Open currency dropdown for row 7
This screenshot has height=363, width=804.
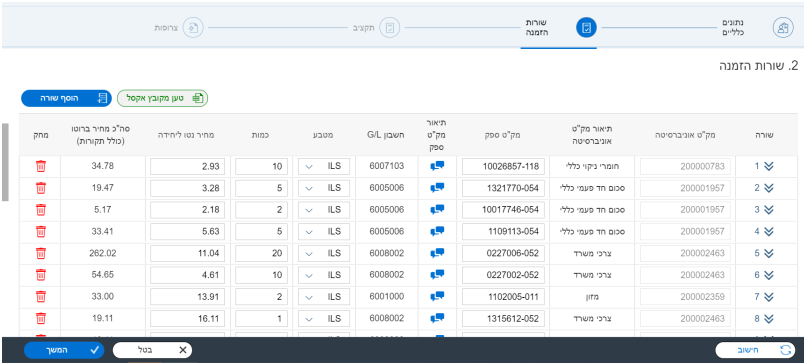[324, 297]
